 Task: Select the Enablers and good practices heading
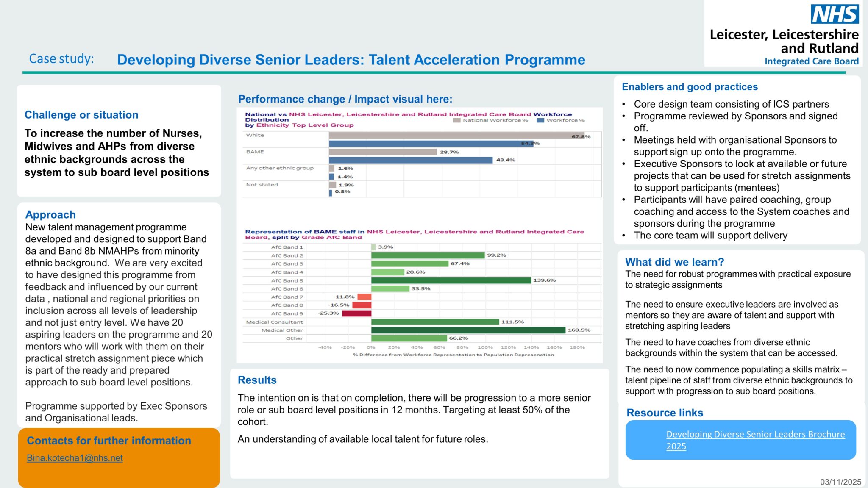tap(689, 87)
